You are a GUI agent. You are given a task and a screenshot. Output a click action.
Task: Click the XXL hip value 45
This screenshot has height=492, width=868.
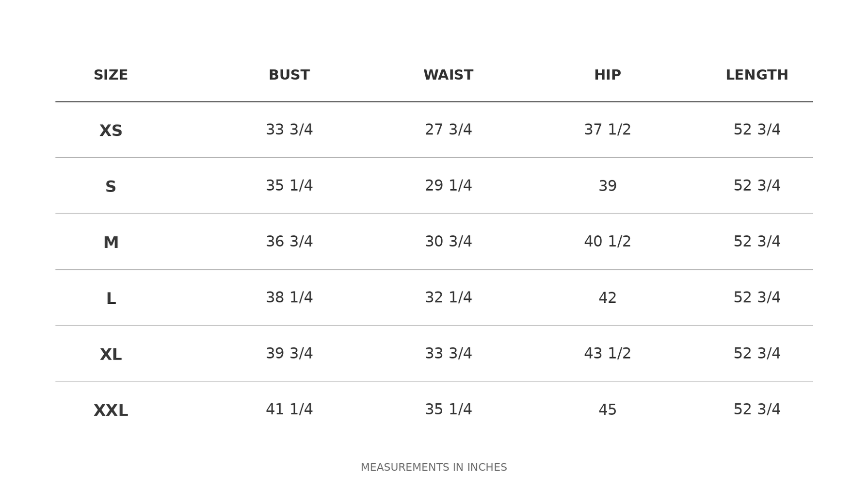point(607,410)
